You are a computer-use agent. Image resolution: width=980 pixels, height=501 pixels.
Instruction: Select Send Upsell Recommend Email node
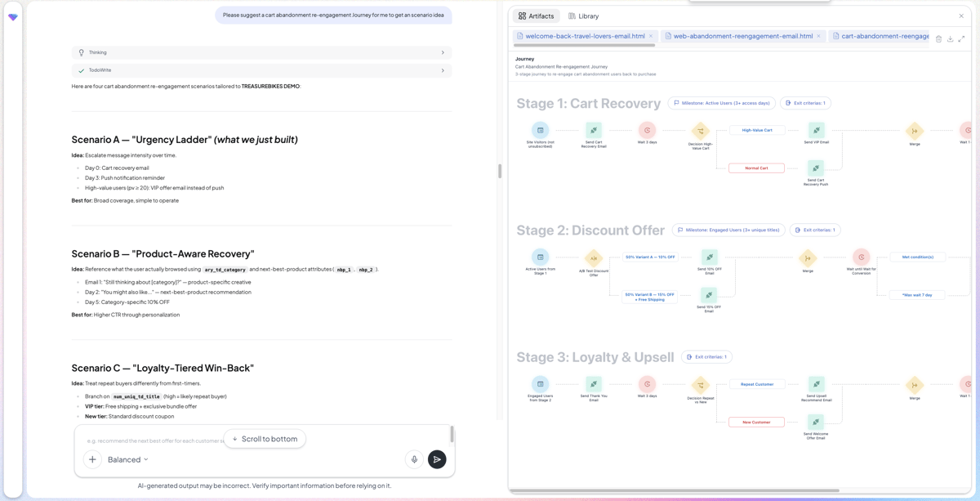[x=816, y=384]
